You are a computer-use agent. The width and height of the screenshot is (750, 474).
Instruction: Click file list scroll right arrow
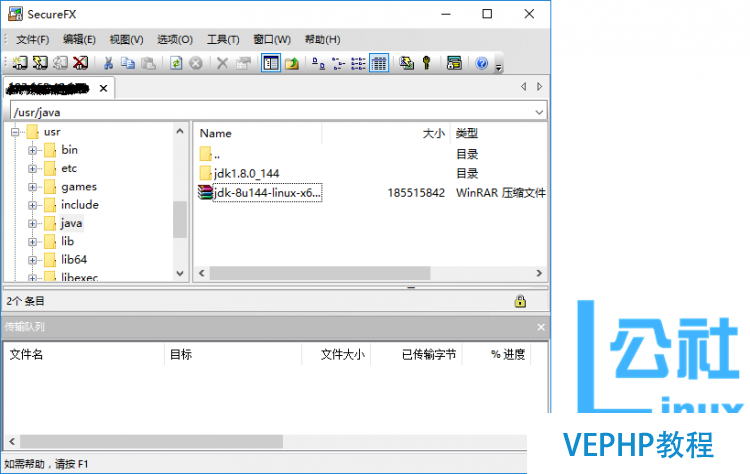(x=539, y=273)
